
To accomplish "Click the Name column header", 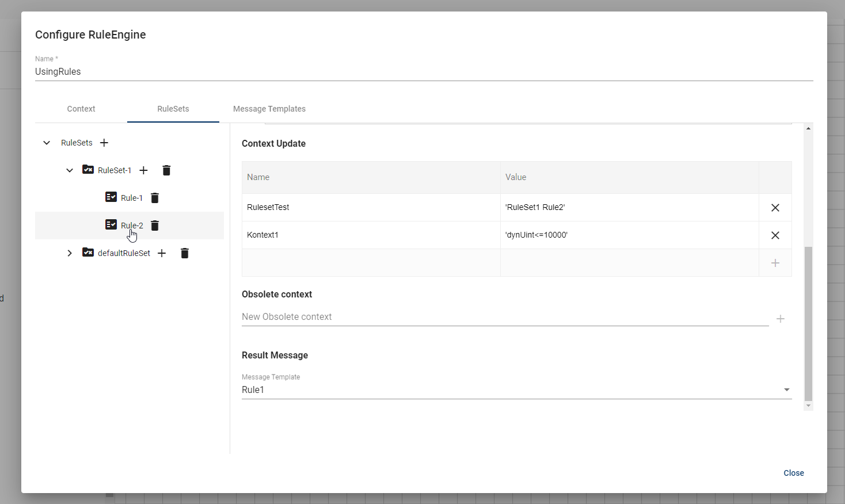I will [x=371, y=177].
